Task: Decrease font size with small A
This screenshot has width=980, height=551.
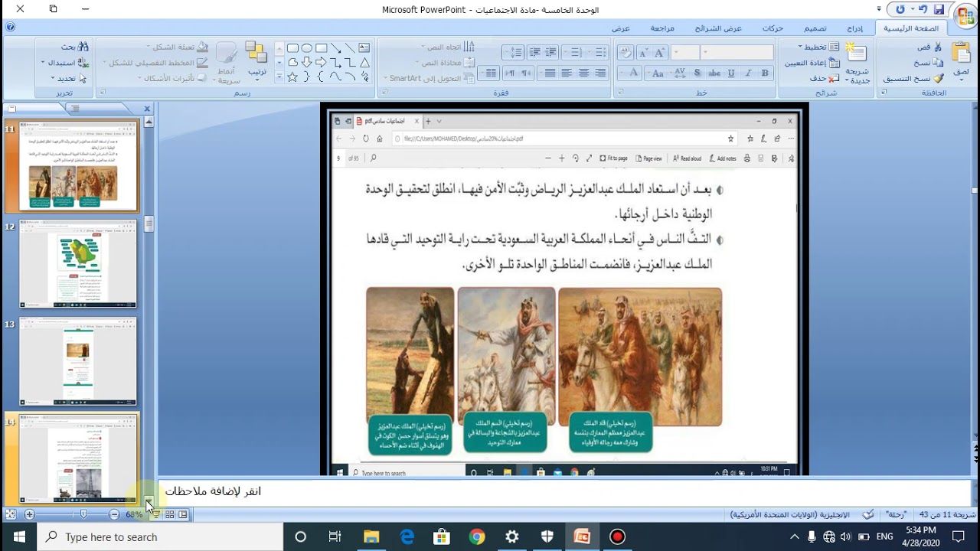Action: point(643,52)
